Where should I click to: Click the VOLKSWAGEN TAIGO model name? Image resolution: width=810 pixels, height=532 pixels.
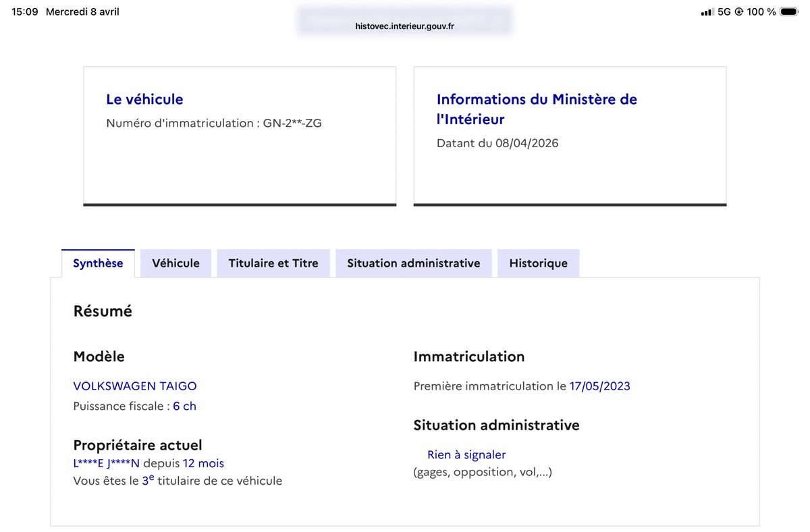click(135, 386)
